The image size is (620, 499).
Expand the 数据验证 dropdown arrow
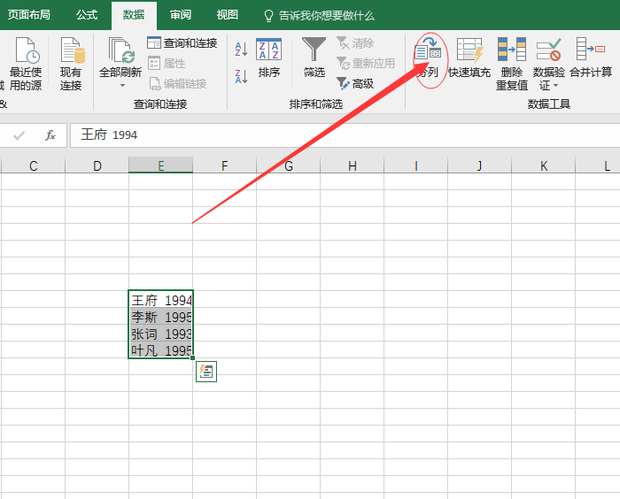[556, 85]
